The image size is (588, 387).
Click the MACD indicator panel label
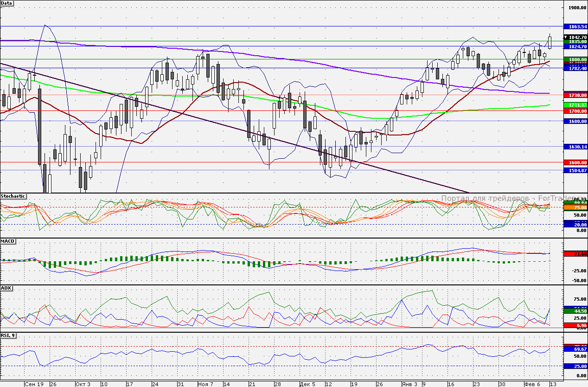coord(8,241)
